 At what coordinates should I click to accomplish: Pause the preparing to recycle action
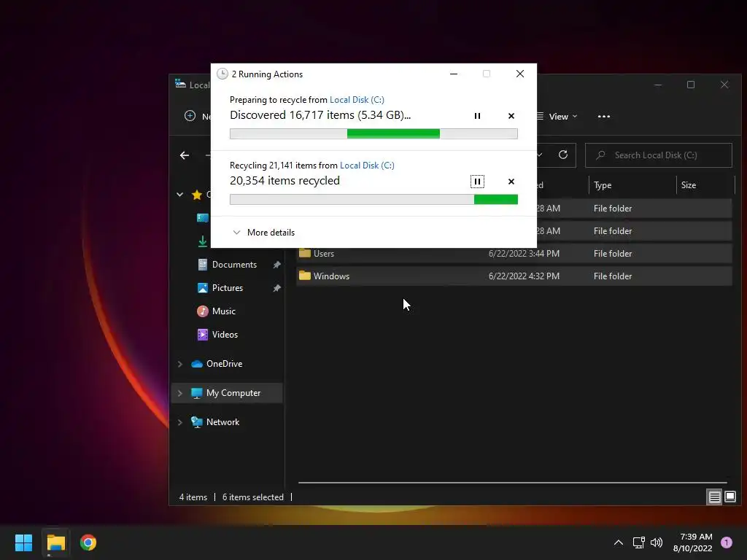[477, 116]
